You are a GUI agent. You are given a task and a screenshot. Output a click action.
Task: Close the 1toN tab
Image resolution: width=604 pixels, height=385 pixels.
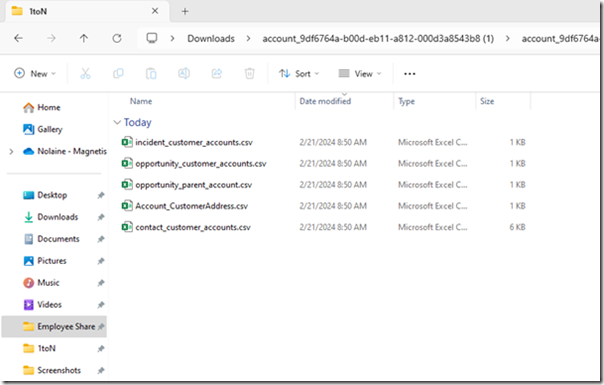pos(155,11)
